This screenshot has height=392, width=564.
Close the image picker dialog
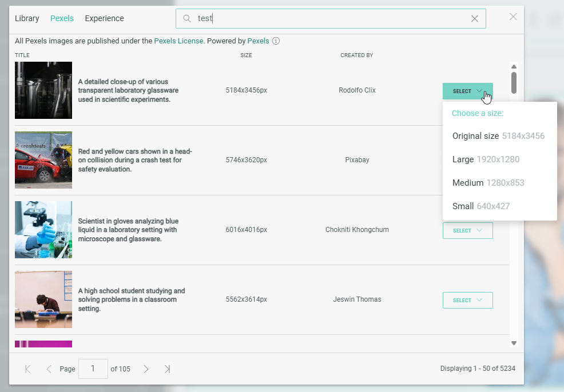(513, 17)
